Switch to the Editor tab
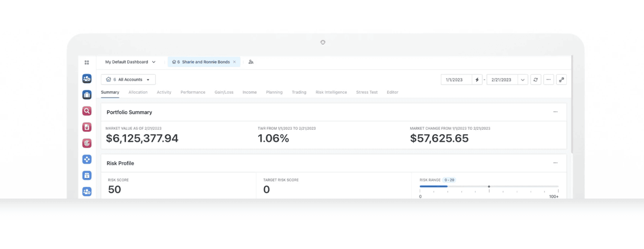This screenshot has width=644, height=249. 393,92
